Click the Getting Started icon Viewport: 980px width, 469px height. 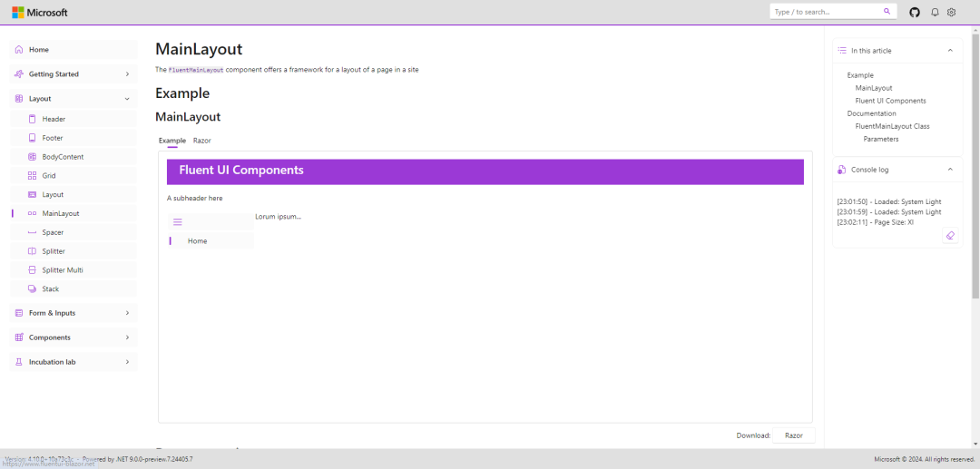pyautogui.click(x=19, y=73)
